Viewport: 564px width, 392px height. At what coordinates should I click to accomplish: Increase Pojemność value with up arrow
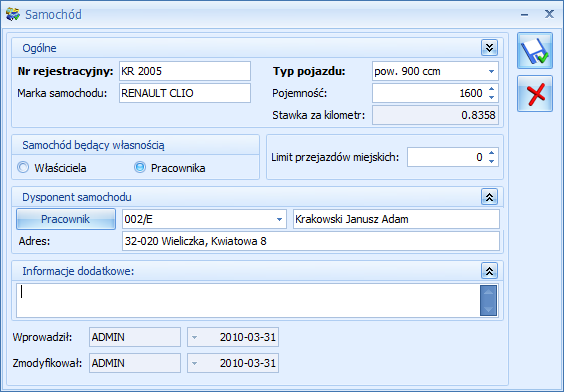(x=491, y=89)
